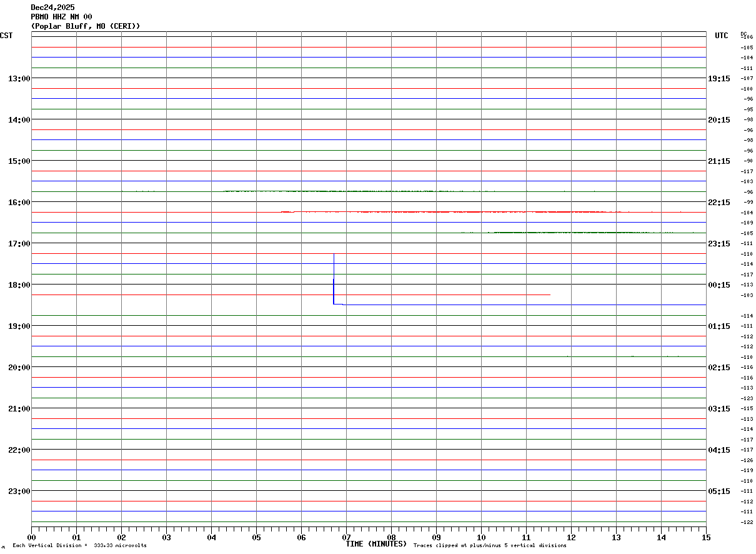756x554 pixels.
Task: Click minute 02 on the bottom time axis
Action: (122, 537)
